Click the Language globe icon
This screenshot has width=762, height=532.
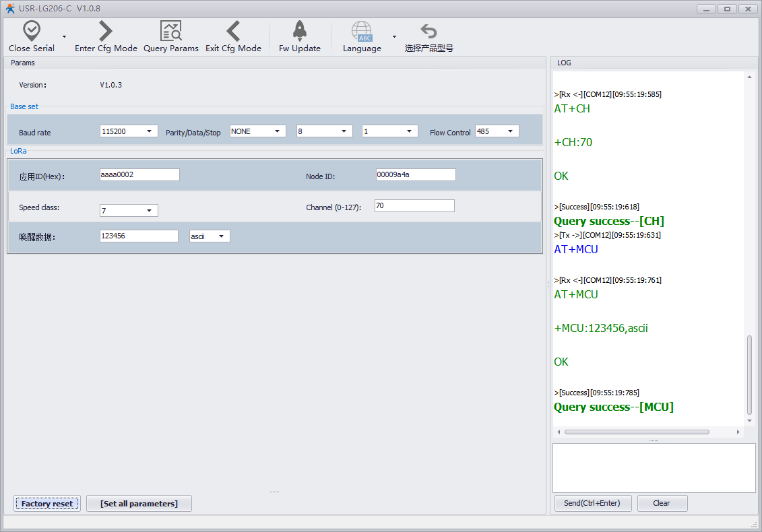point(362,31)
